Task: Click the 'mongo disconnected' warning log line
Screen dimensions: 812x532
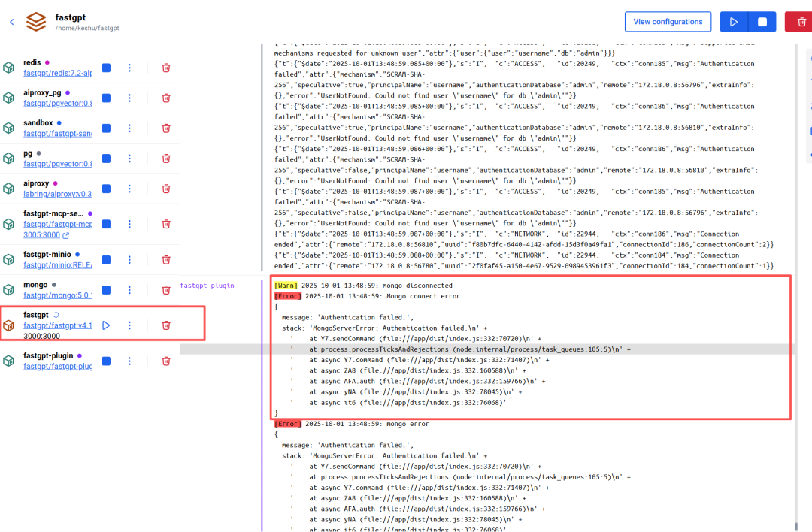Action: [363, 285]
